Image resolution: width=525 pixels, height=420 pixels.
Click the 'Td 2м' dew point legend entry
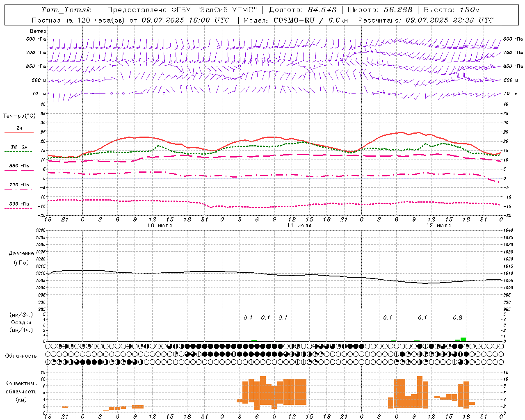(19, 147)
